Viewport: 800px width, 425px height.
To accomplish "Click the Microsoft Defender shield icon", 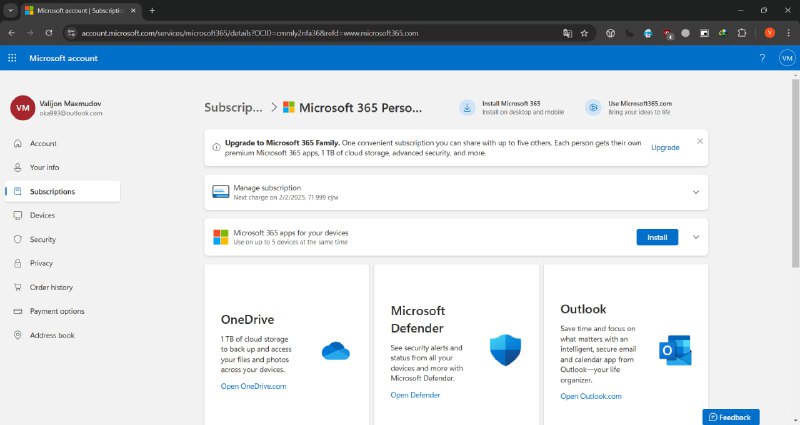I will [x=505, y=350].
